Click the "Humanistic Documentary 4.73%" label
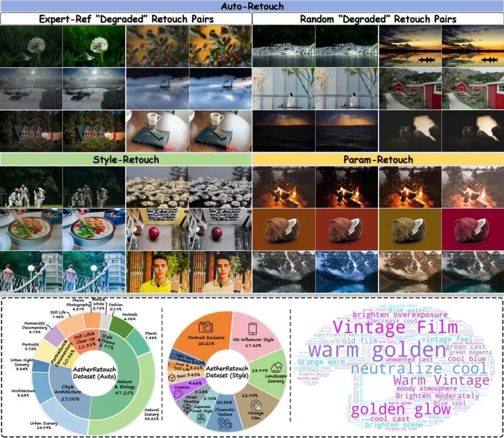Viewport: 504px width, 438px height. click(35, 327)
